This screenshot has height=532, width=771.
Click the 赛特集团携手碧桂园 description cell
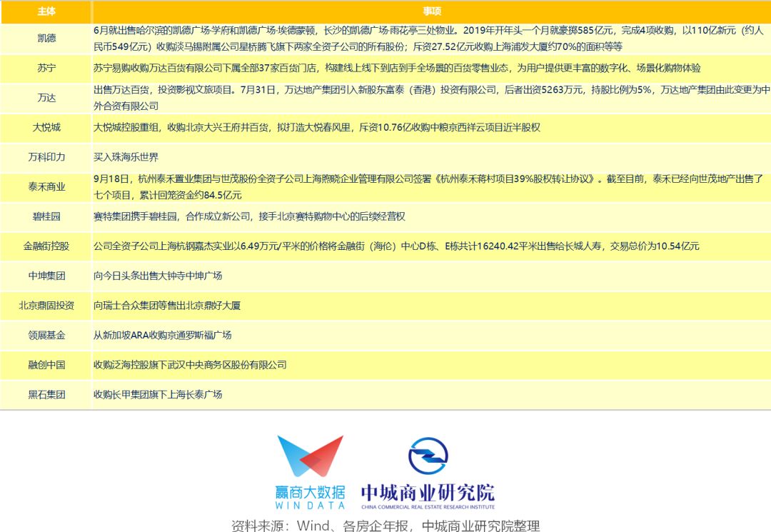pos(432,216)
